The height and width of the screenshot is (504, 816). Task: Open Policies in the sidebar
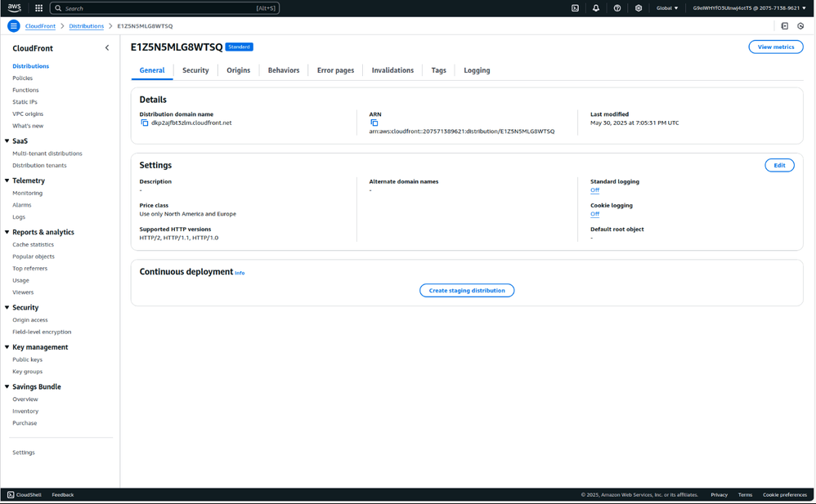tap(22, 78)
